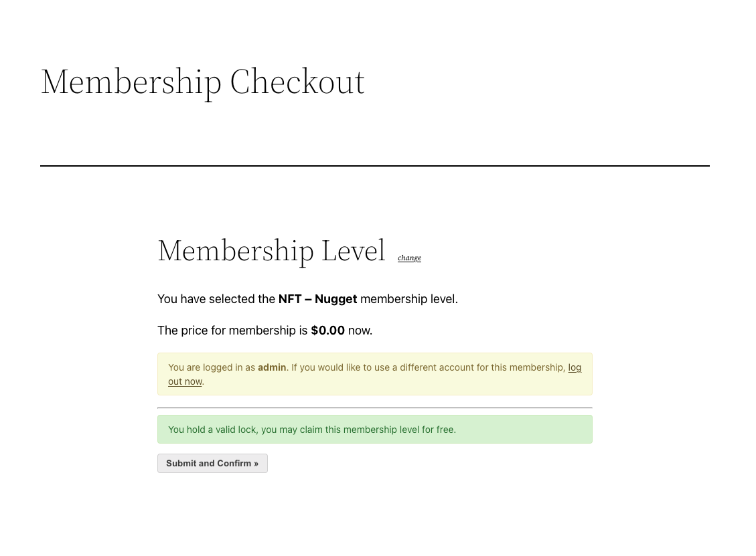Screen dimensions: 756x556
Task: Click the word "Membership" in the page title
Action: click(131, 82)
